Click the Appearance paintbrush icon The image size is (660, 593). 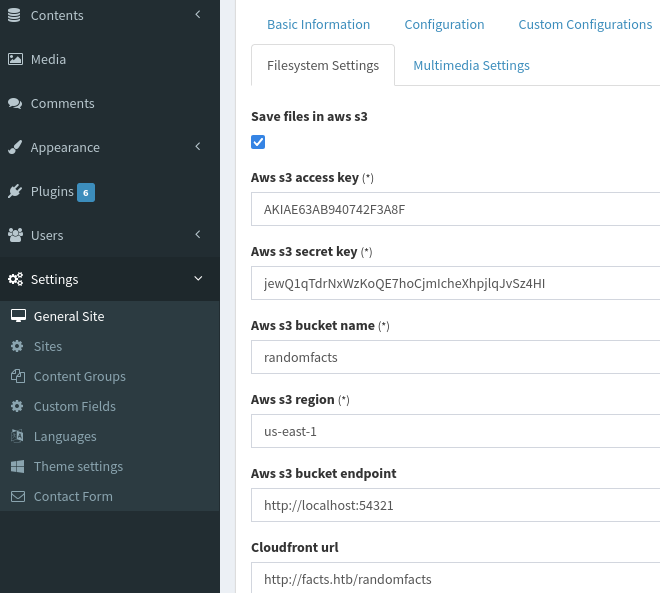click(x=15, y=147)
